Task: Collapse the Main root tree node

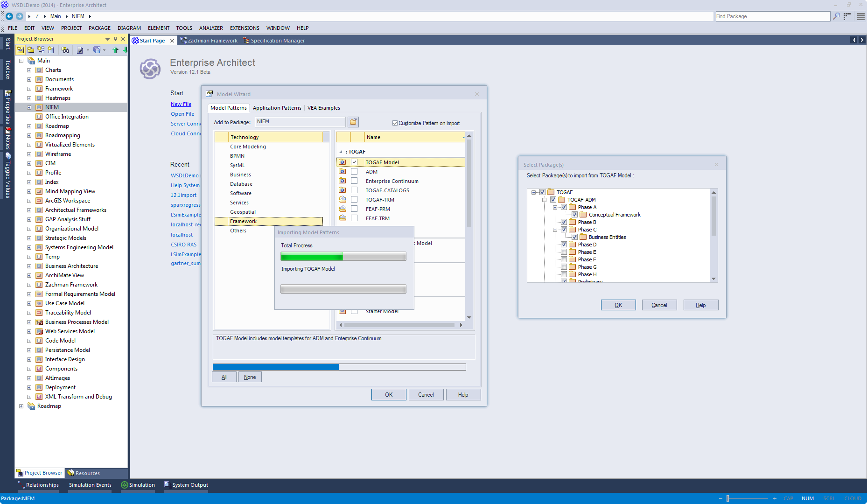Action: tap(21, 61)
